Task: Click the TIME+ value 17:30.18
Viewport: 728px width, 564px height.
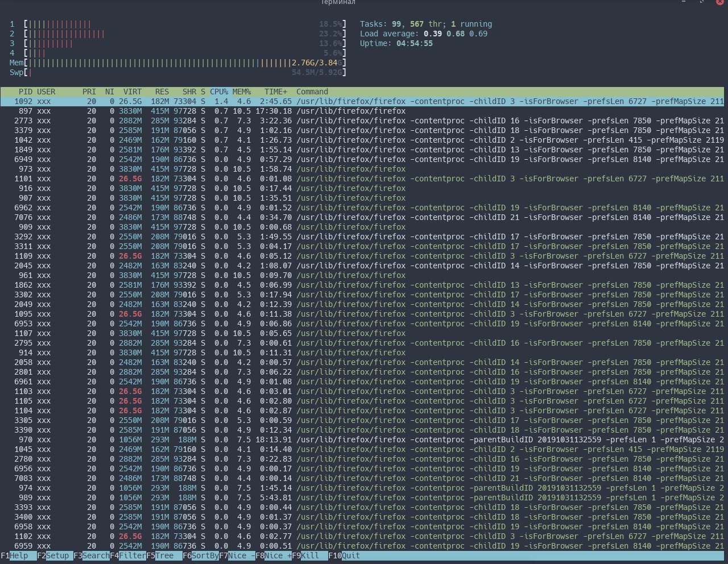Action: tap(274, 111)
